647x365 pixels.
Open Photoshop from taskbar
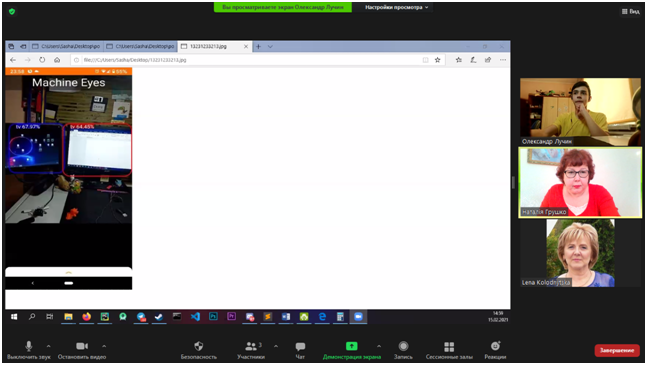[x=213, y=316]
